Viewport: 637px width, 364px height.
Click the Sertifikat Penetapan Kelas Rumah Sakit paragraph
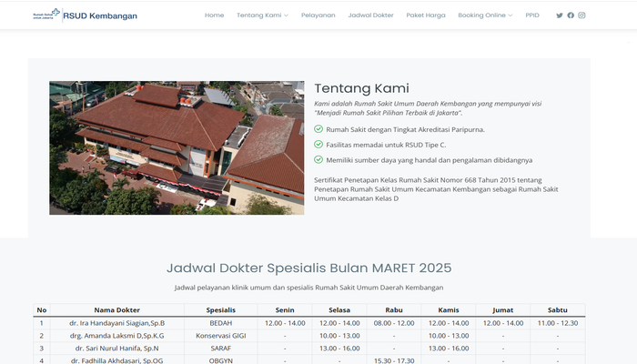coord(436,189)
